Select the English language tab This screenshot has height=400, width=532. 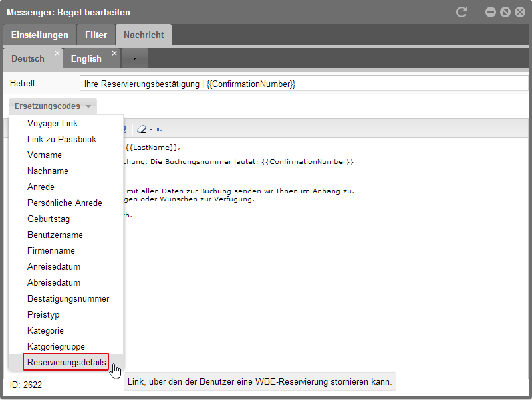(x=86, y=58)
